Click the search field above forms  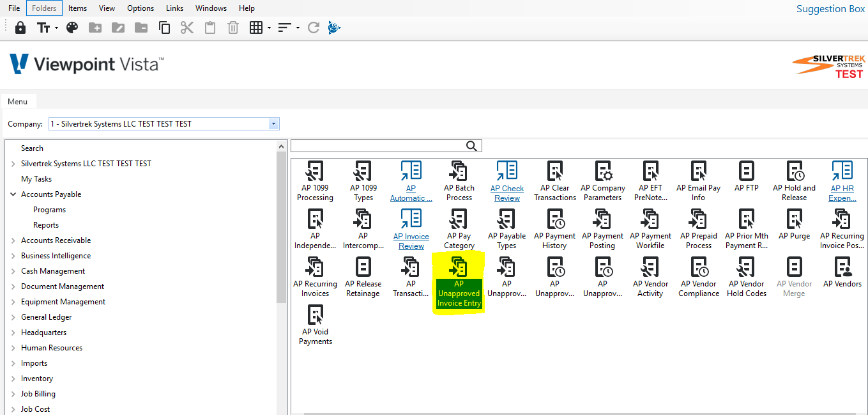386,146
